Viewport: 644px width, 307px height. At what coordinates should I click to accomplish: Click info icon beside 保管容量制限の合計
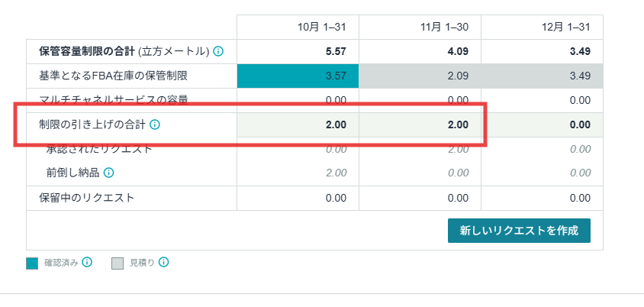point(218,52)
